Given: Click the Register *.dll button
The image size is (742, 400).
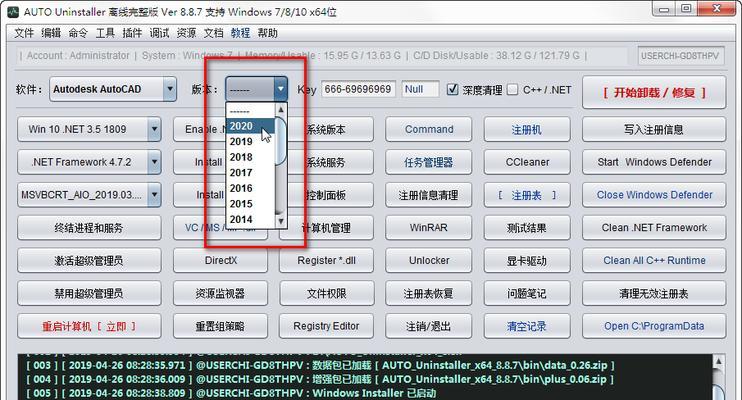Looking at the screenshot, I should tap(327, 260).
